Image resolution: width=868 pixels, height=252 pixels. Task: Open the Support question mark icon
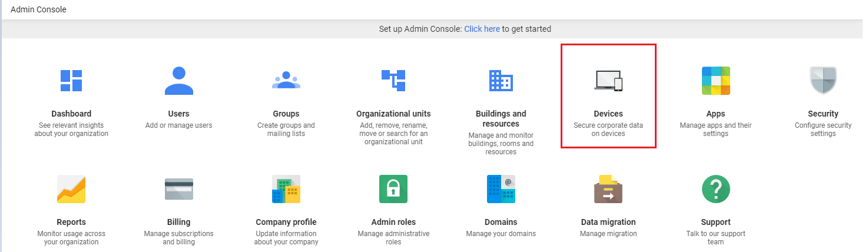(x=716, y=189)
